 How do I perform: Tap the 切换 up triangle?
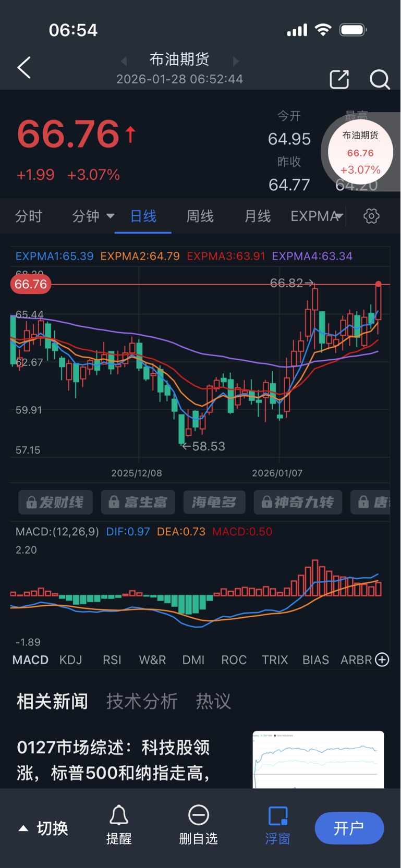(x=23, y=828)
